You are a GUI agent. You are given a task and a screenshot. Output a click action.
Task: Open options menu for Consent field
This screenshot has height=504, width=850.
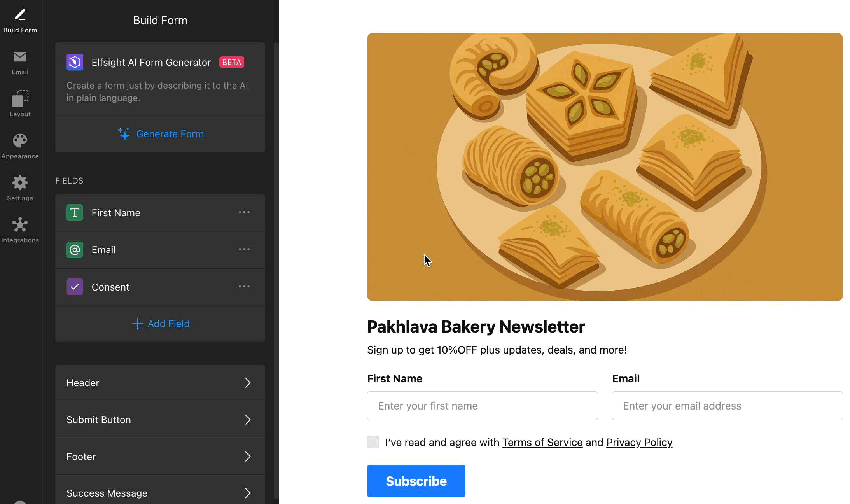point(244,287)
